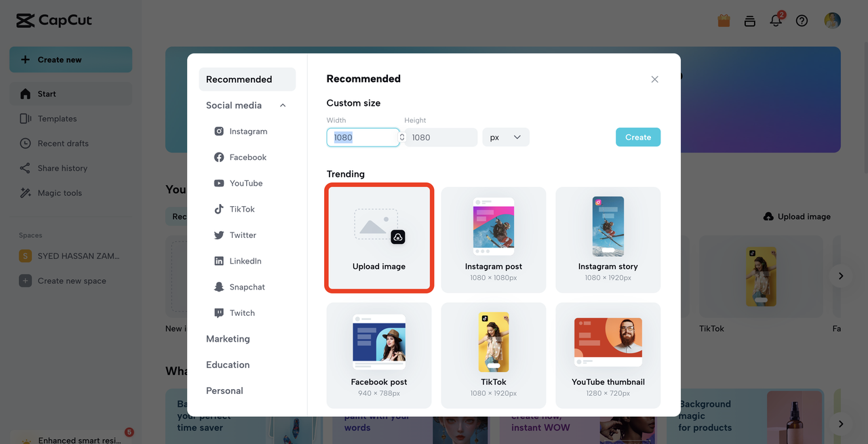The height and width of the screenshot is (444, 868).
Task: Click the Width stepper arrows
Action: point(402,137)
